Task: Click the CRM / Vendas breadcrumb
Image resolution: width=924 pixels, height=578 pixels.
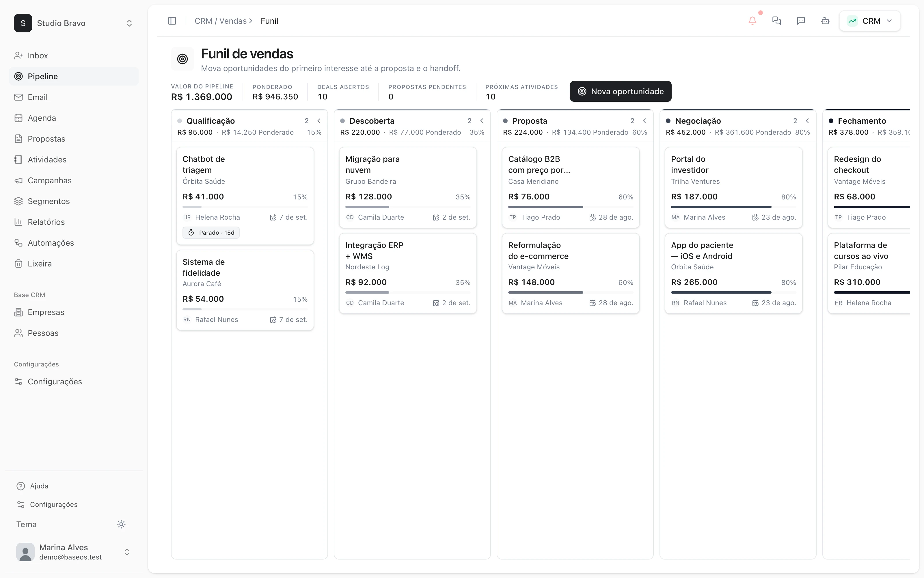Action: click(220, 21)
